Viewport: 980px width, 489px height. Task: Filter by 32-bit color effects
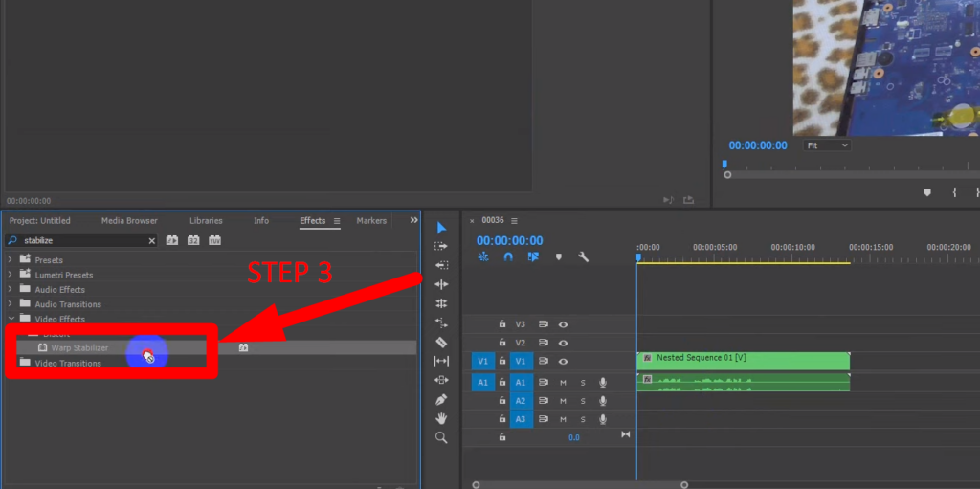point(193,241)
